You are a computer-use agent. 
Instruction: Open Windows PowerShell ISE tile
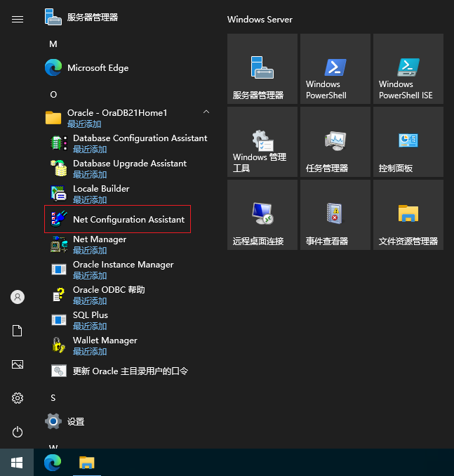click(x=408, y=69)
